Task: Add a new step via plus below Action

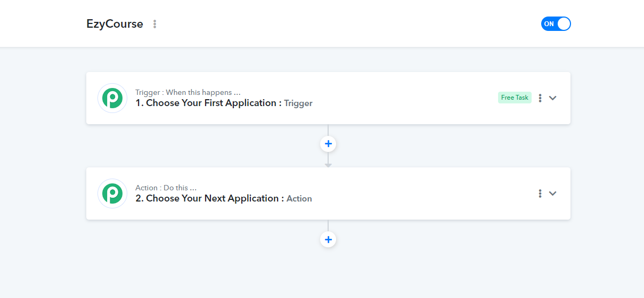Action: pyautogui.click(x=328, y=239)
